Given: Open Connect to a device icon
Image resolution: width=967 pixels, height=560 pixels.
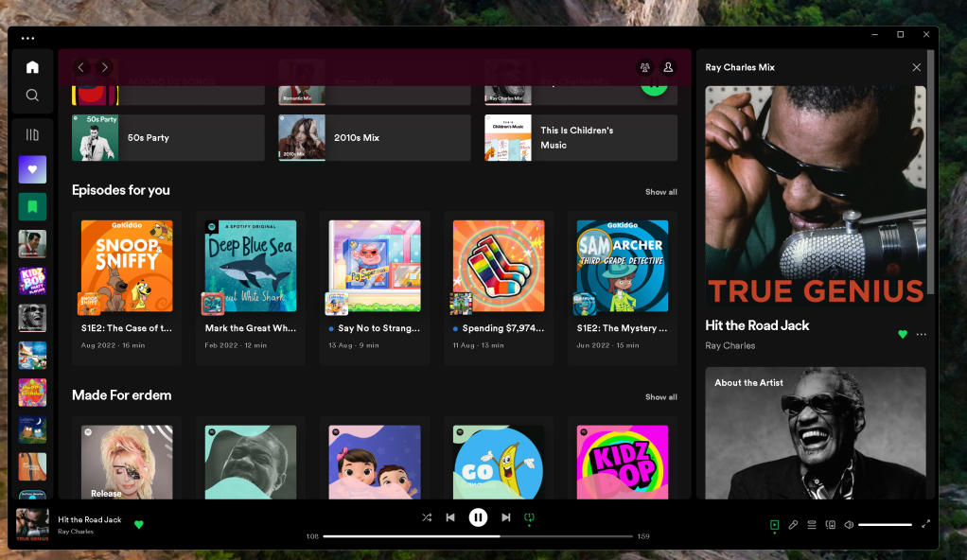Looking at the screenshot, I should click(831, 525).
